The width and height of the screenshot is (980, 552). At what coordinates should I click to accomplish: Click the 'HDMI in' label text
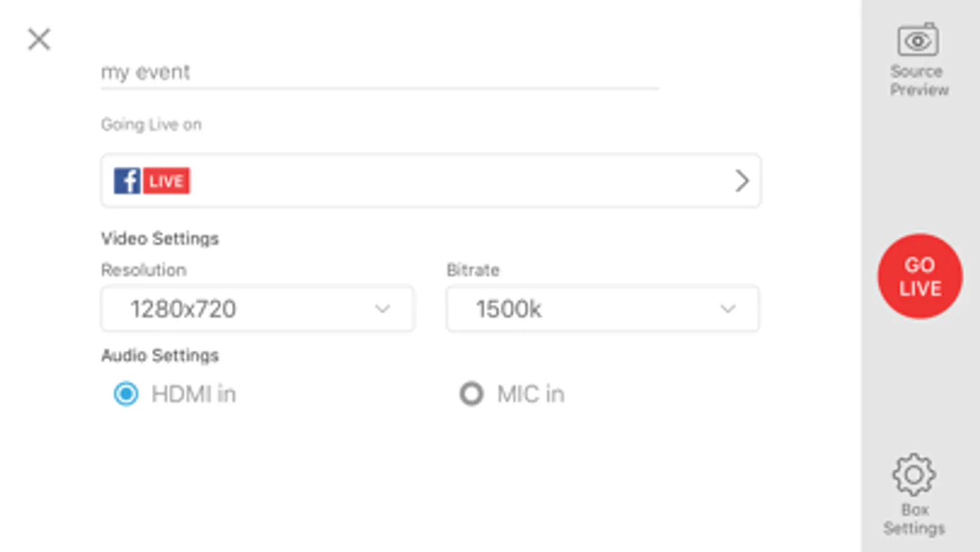tap(194, 394)
